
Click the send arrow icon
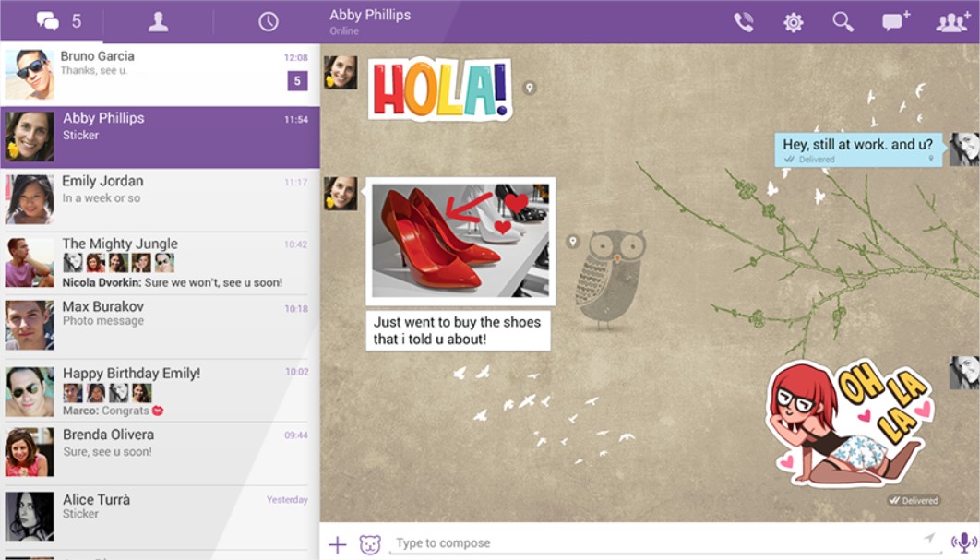point(929,539)
